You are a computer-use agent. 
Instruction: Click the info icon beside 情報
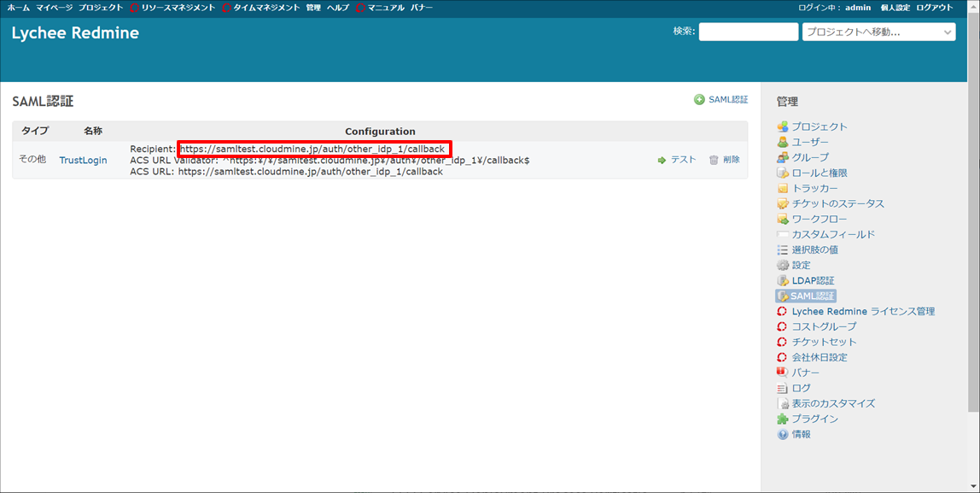782,434
